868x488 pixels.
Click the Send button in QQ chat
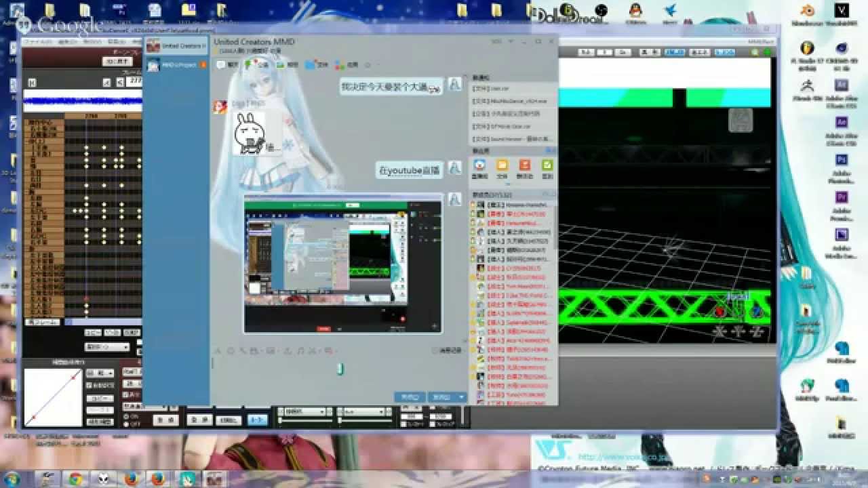445,396
